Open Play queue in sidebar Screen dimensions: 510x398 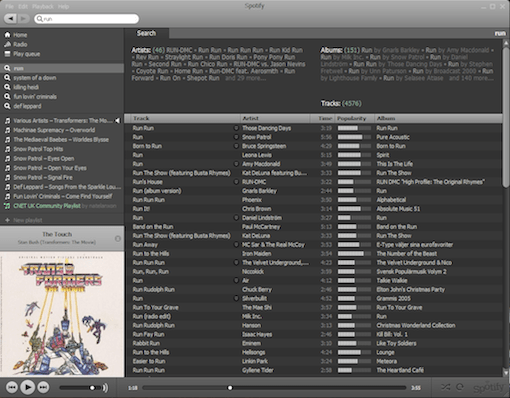click(26, 54)
